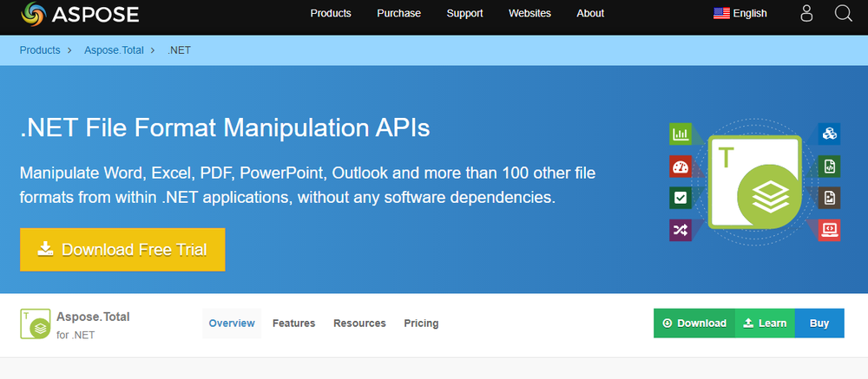868x379 pixels.
Task: Click the green Learn button
Action: (764, 323)
